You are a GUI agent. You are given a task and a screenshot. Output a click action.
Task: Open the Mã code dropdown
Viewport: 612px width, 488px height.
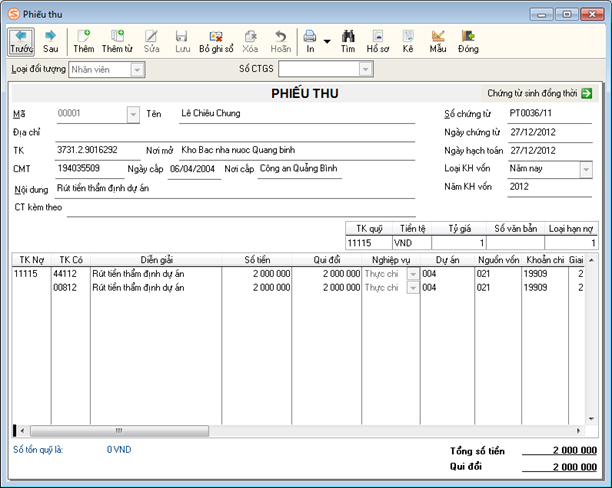(x=133, y=114)
